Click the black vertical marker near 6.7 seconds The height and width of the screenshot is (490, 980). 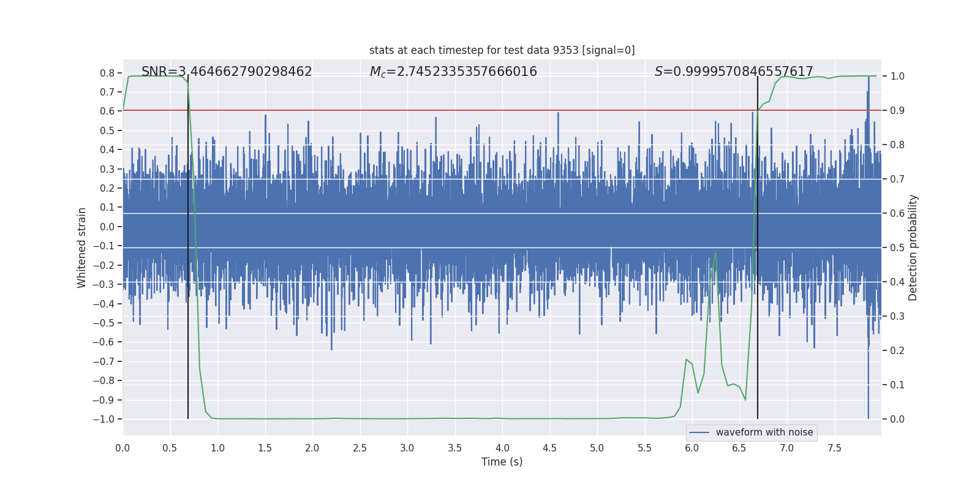(758, 247)
